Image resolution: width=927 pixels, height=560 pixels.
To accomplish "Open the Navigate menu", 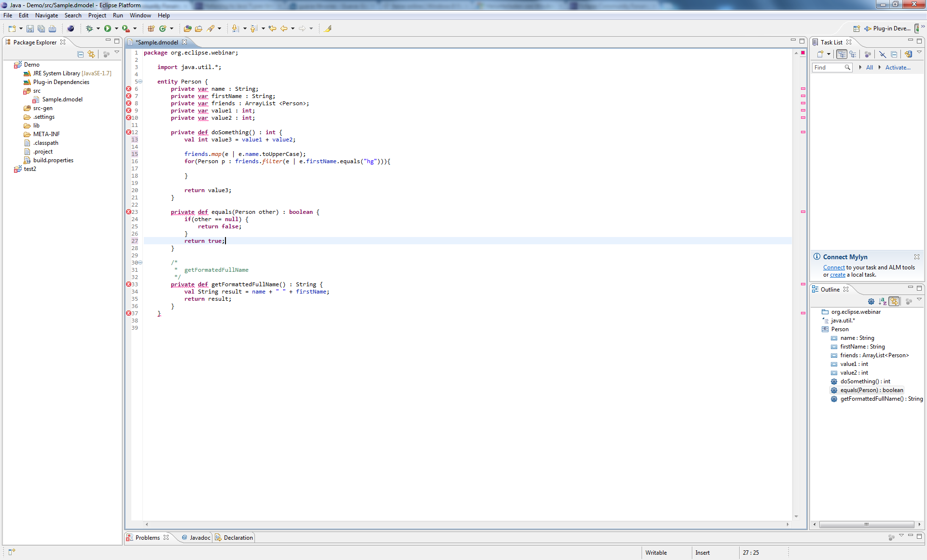I will click(x=46, y=15).
